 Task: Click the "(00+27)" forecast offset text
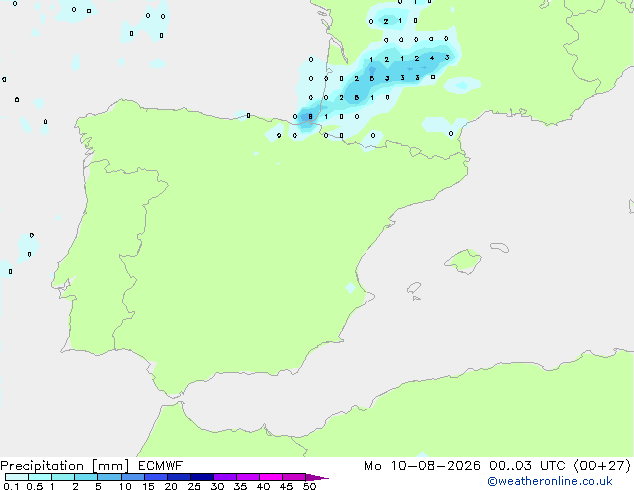coord(602,466)
